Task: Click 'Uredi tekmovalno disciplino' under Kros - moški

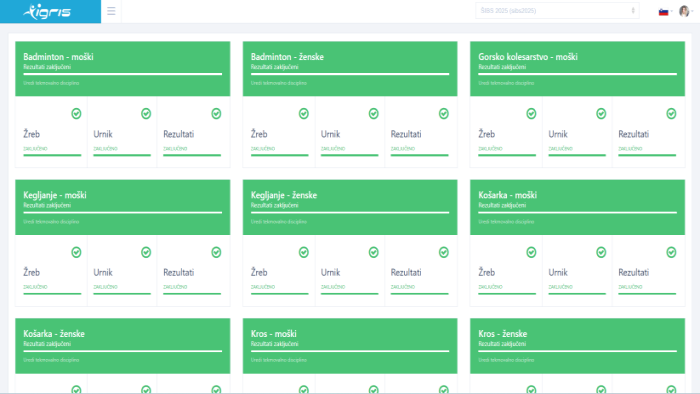Action: tap(279, 360)
